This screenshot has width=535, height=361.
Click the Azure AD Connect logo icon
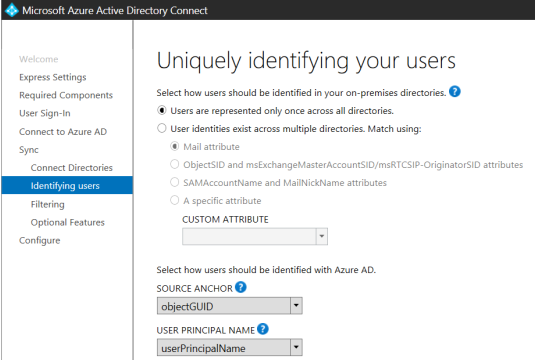click(x=11, y=10)
